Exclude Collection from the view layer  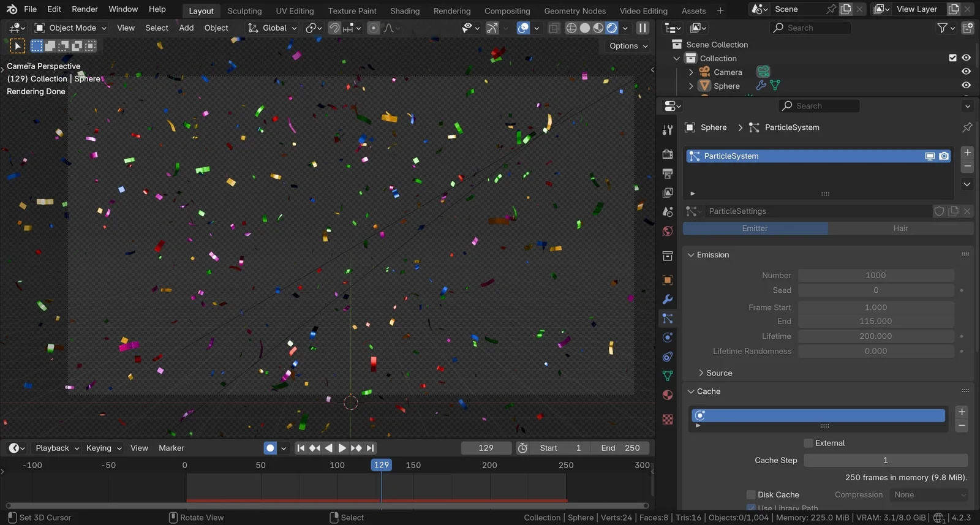pos(952,58)
